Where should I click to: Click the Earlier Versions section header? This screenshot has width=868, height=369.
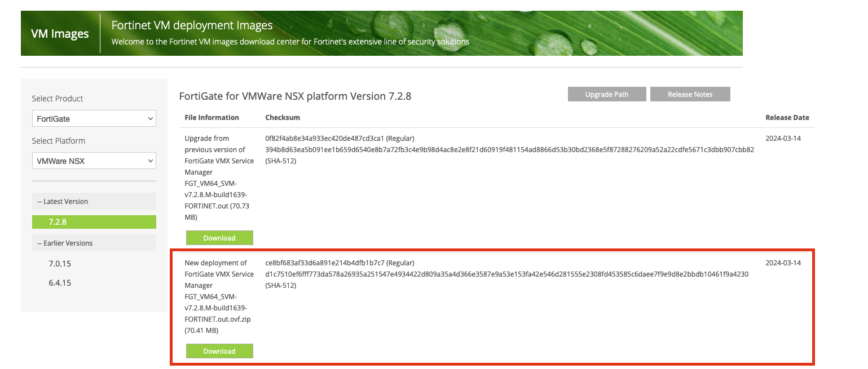point(94,243)
